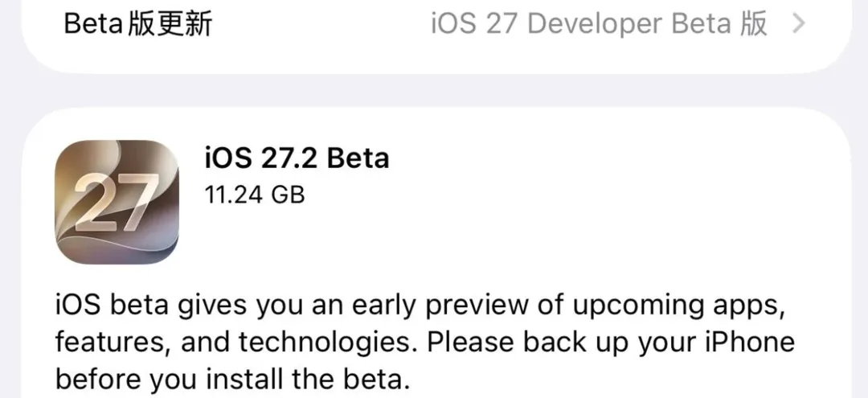Click the number 27 on the icon
Viewport: 868px width, 398px height.
(115, 203)
